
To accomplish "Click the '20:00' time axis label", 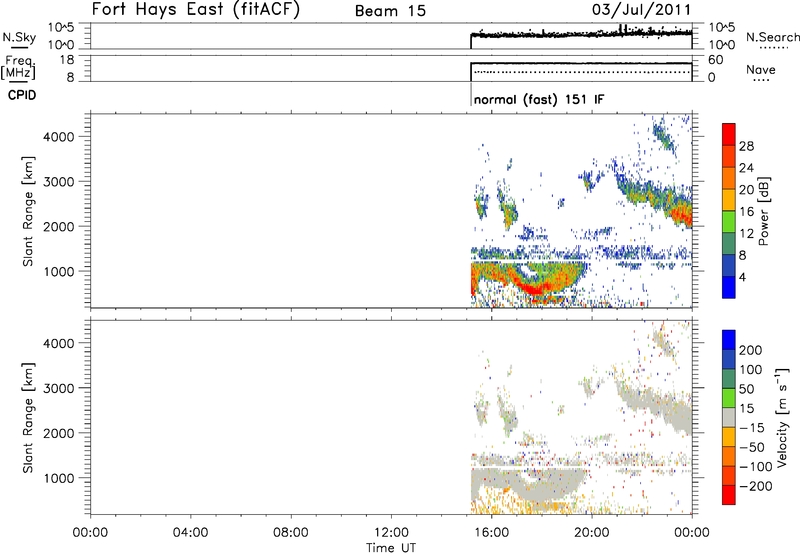I will (591, 533).
